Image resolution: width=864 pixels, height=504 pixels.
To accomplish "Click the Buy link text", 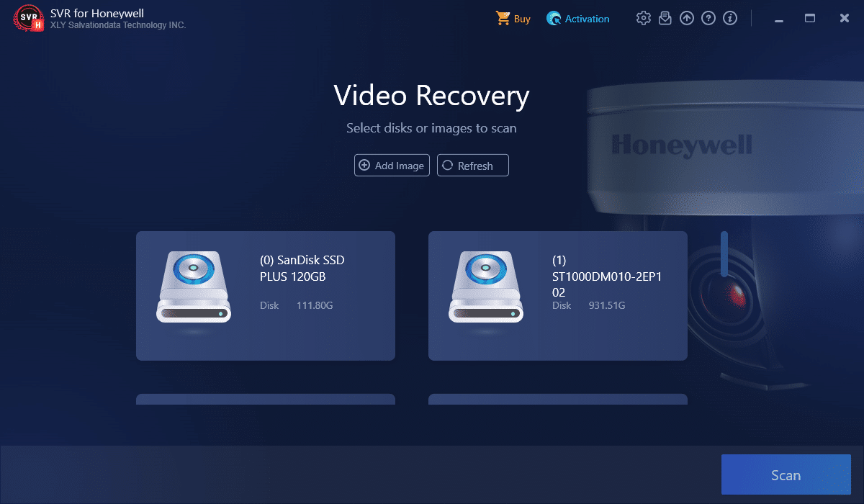I will pyautogui.click(x=522, y=19).
